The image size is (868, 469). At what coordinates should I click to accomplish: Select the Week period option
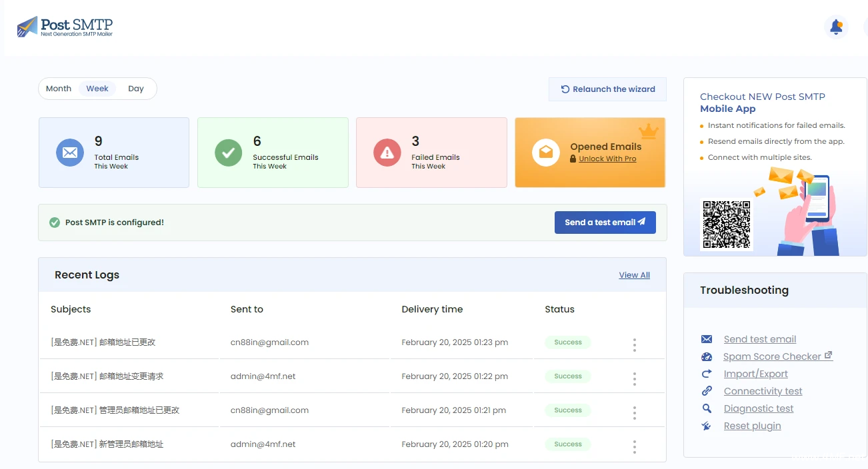click(x=97, y=89)
